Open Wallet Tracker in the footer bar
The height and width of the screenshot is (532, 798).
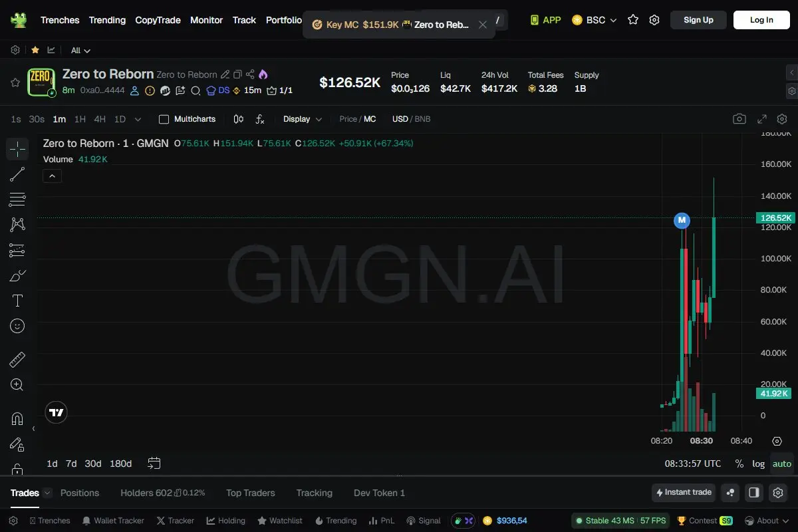tap(112, 521)
